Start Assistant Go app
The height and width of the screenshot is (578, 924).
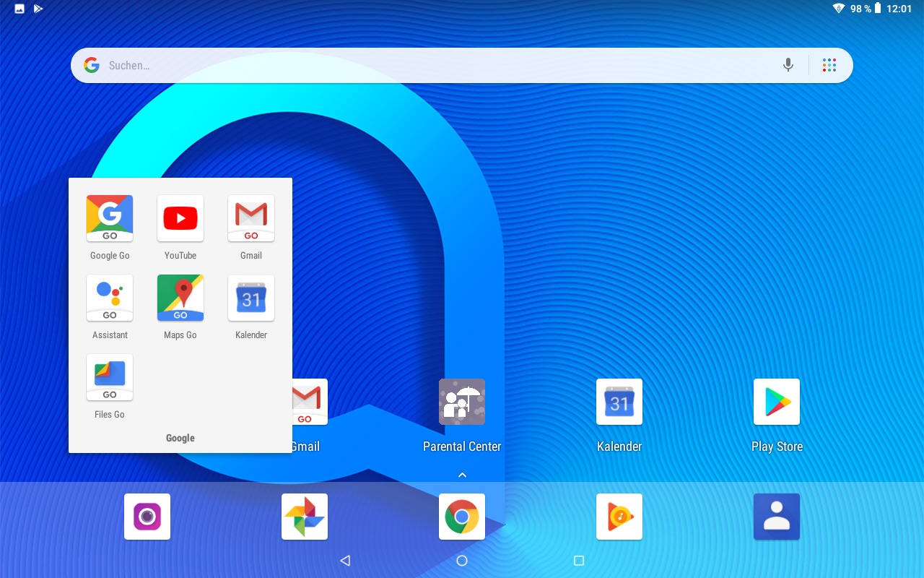(x=110, y=298)
